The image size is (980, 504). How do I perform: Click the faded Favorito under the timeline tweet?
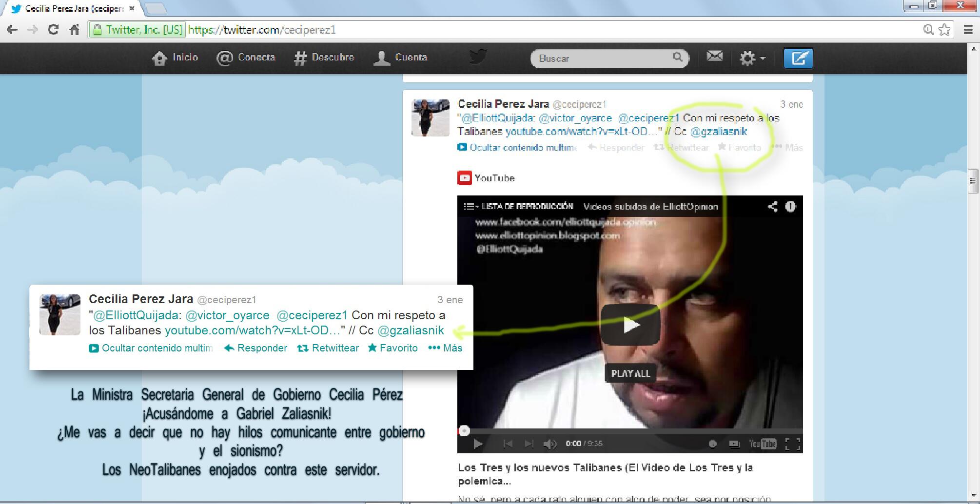[739, 147]
